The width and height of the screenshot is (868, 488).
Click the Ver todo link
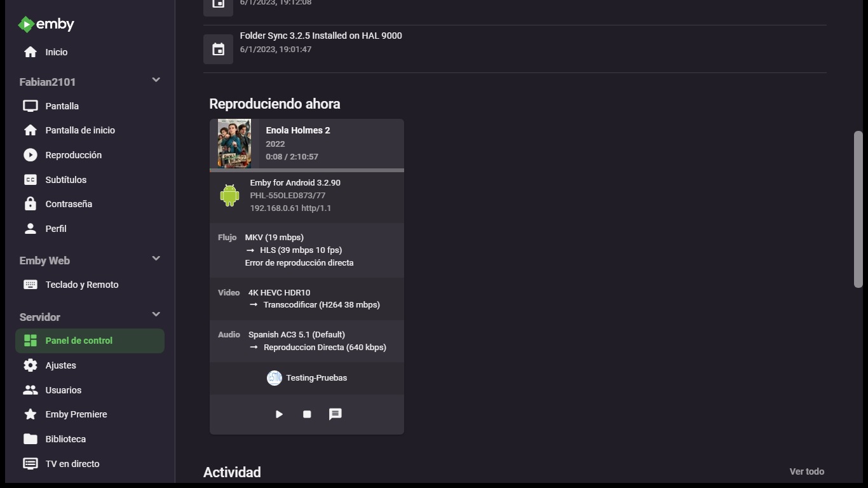click(806, 471)
